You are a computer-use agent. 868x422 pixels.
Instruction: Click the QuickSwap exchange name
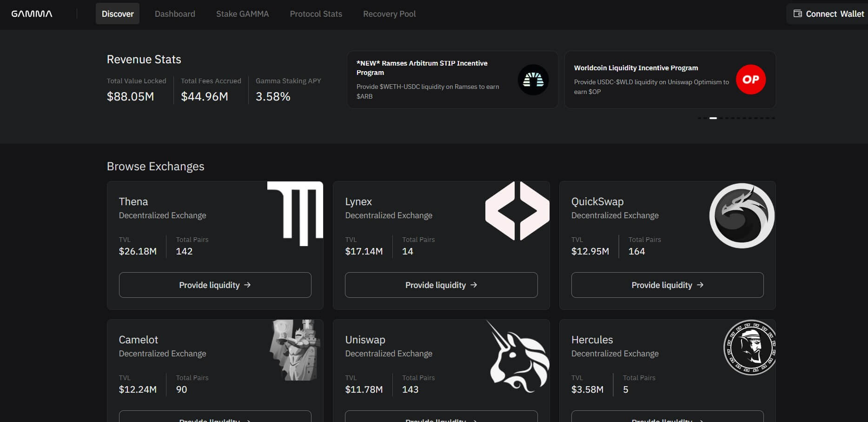597,201
